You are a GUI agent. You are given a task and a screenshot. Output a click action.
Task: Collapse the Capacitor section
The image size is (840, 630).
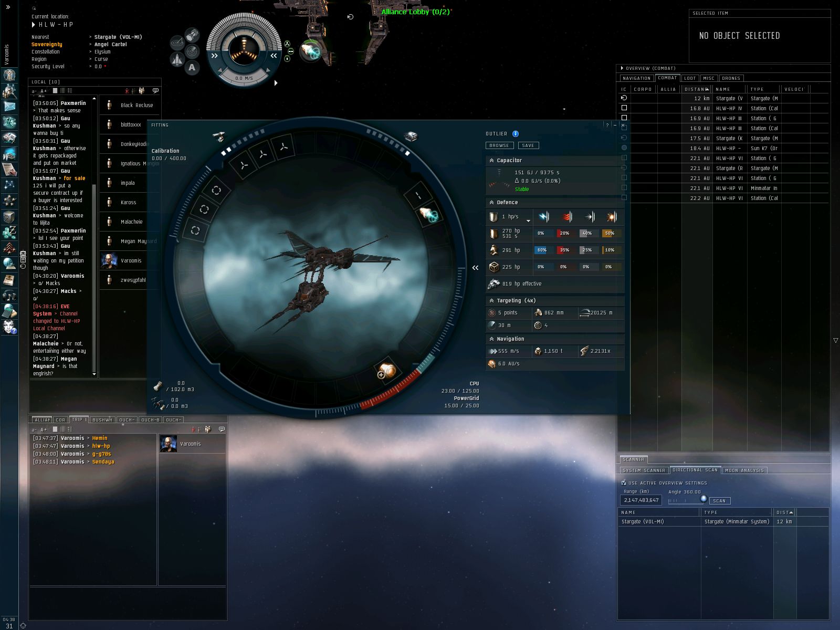point(491,161)
